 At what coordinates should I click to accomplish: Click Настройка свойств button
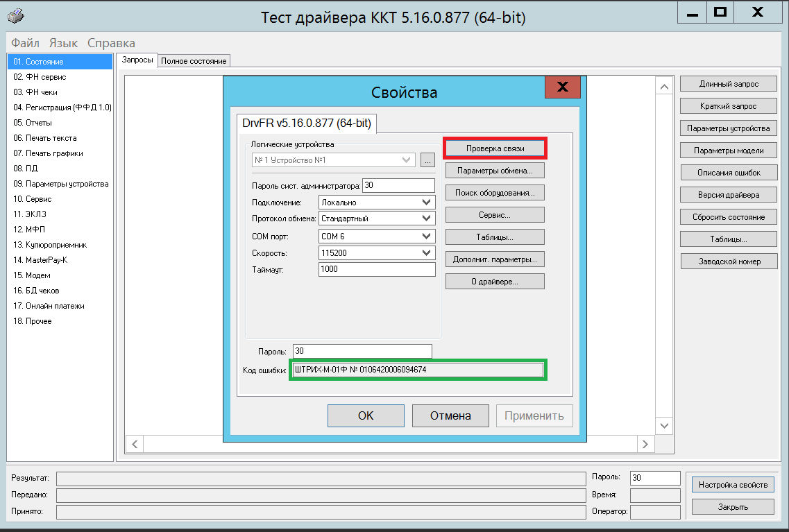click(733, 485)
